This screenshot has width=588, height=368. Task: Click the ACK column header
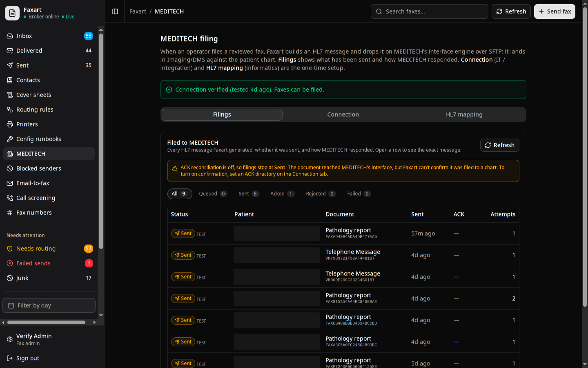(459, 214)
